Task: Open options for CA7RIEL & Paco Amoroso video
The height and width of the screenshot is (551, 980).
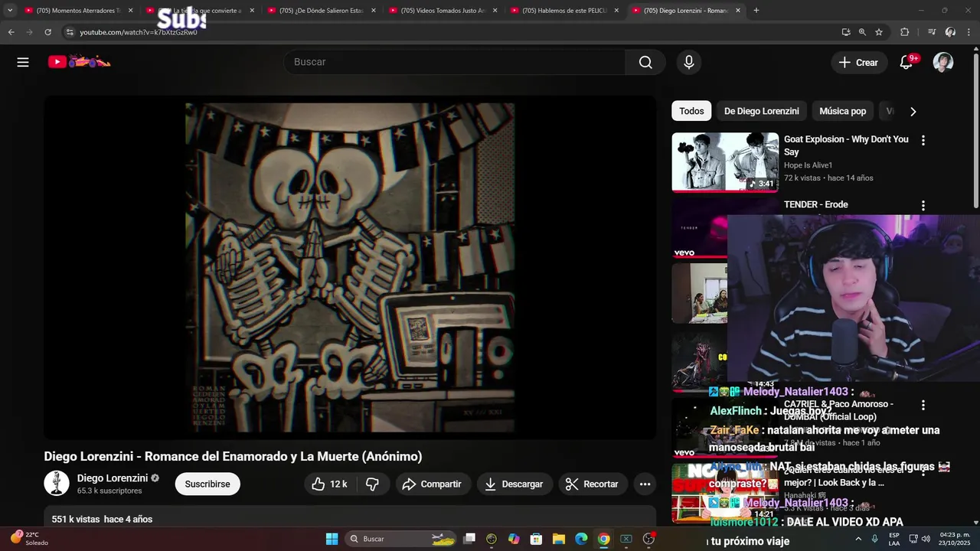Action: (923, 405)
